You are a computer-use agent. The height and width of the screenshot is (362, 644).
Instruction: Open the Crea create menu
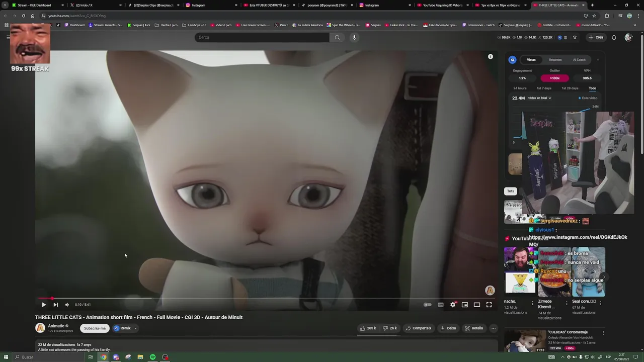click(596, 37)
